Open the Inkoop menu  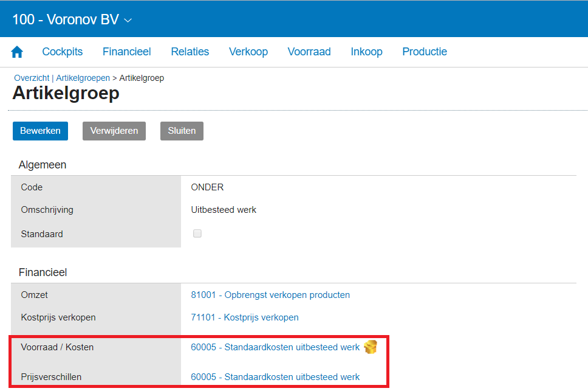tap(366, 52)
